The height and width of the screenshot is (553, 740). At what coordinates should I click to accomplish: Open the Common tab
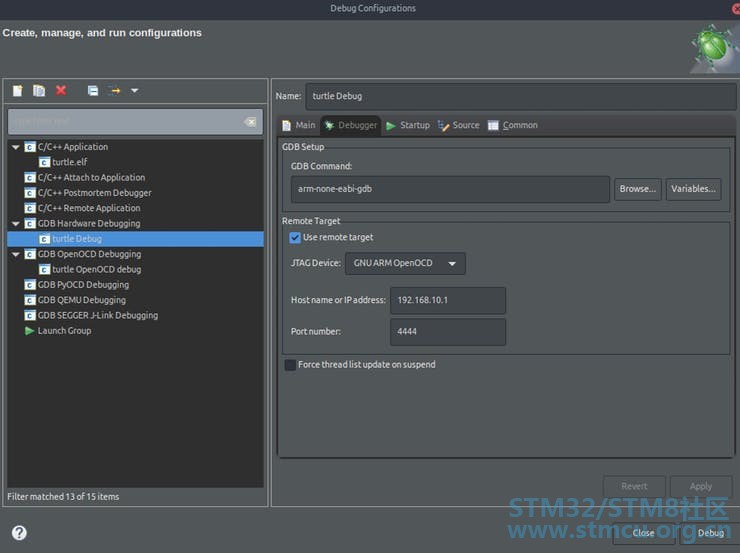513,125
